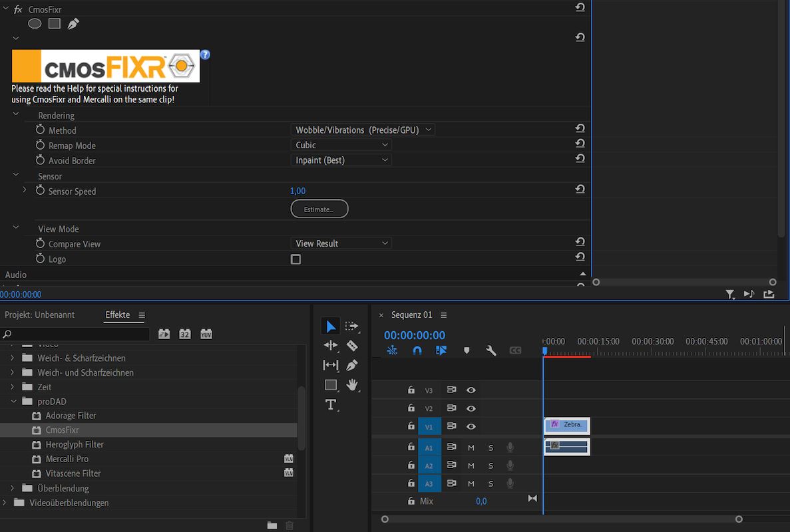Select the Zebra clip on V1
Image resolution: width=790 pixels, height=532 pixels.
pyautogui.click(x=567, y=426)
